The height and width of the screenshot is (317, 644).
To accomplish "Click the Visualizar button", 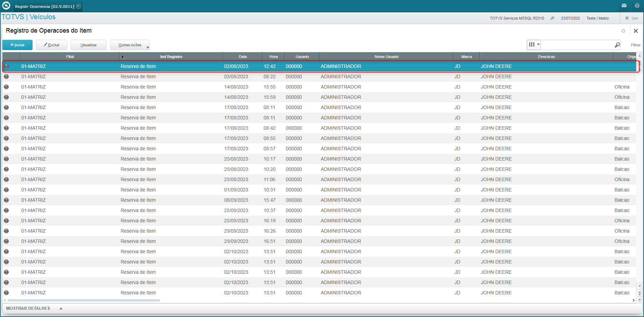I will tap(88, 45).
